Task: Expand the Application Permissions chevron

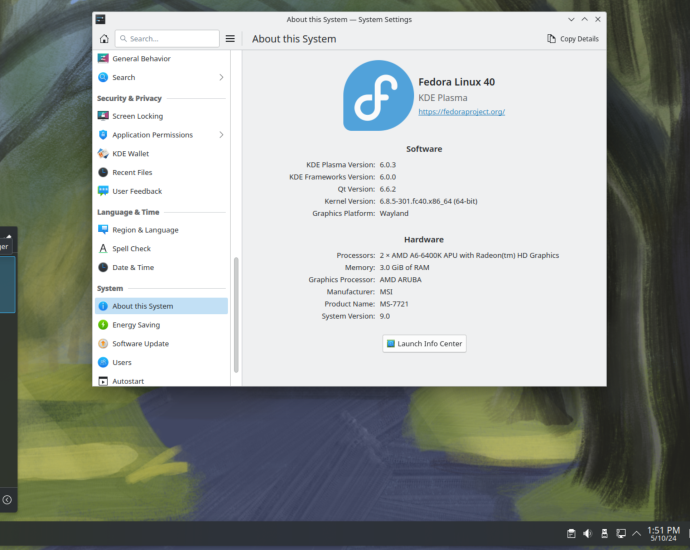Action: [x=221, y=135]
